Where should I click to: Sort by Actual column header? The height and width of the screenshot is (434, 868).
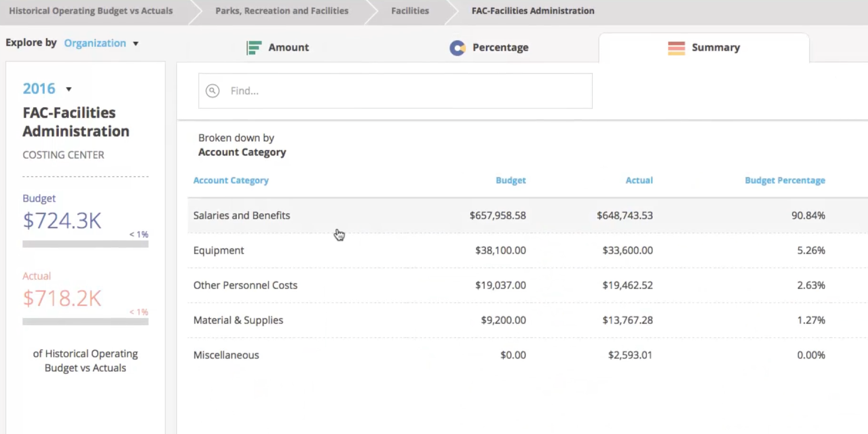tap(639, 180)
